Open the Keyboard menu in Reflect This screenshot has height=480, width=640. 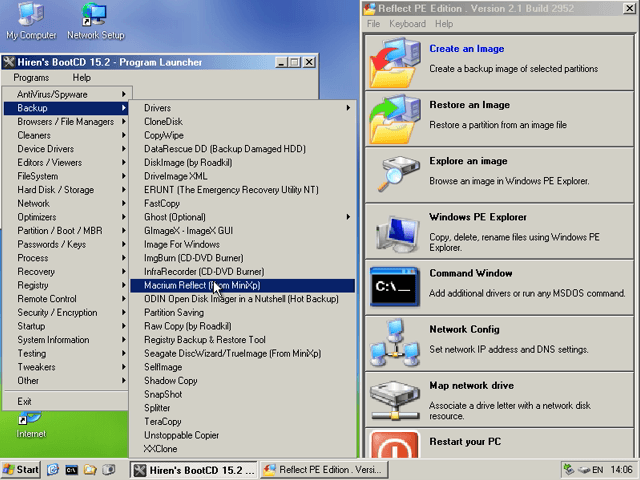click(x=407, y=24)
